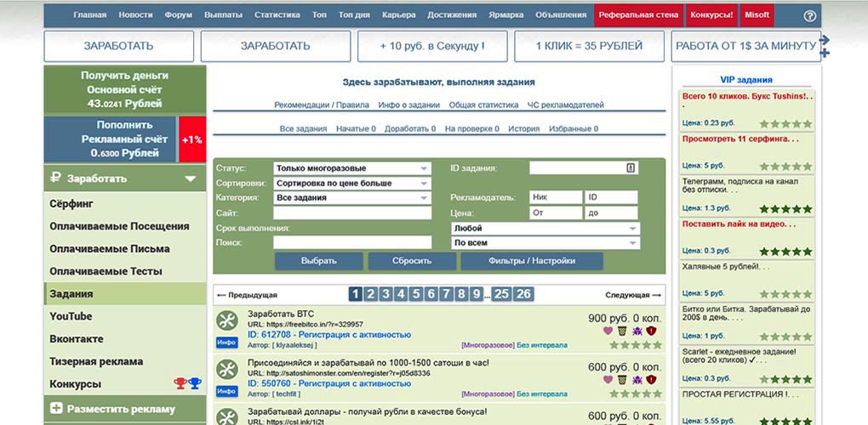The image size is (868, 425).
Task: Click stars of 'Халявные 5 рублей' VIP task
Action: pyautogui.click(x=785, y=294)
